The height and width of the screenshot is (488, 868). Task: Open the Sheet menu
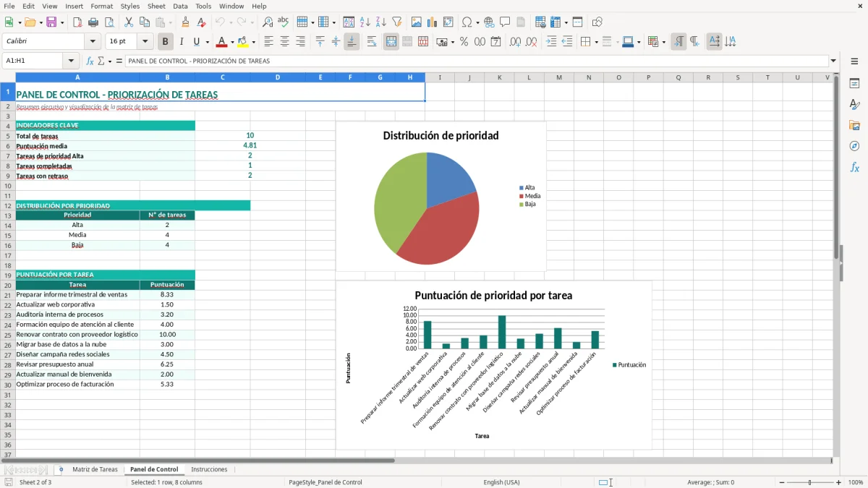[156, 6]
